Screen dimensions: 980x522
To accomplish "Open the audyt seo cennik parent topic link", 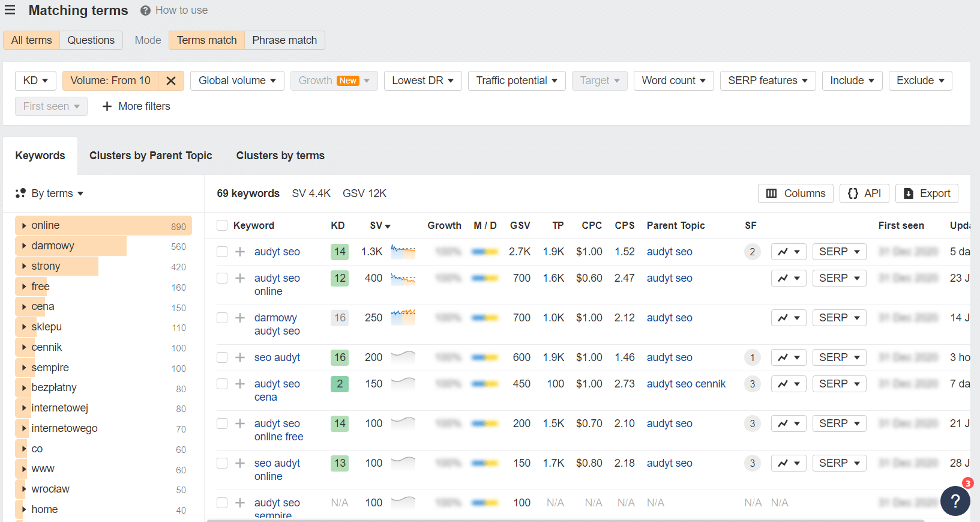I will 686,384.
